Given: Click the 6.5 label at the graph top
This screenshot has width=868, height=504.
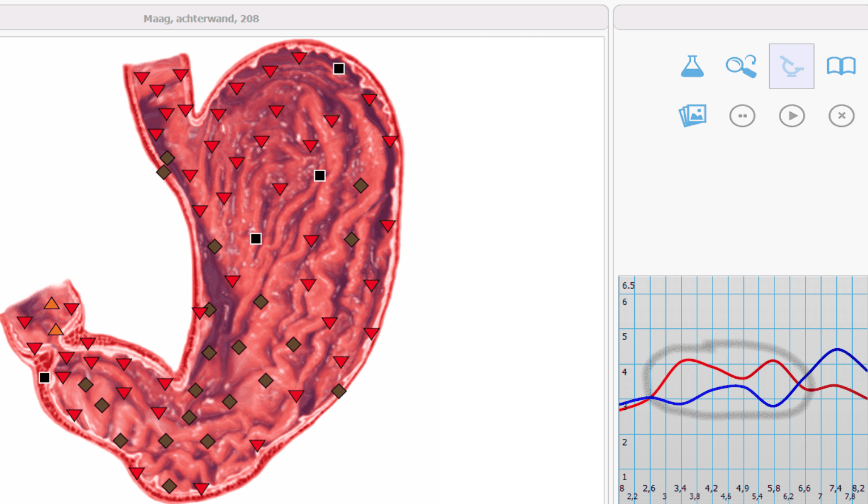Looking at the screenshot, I should (x=628, y=285).
